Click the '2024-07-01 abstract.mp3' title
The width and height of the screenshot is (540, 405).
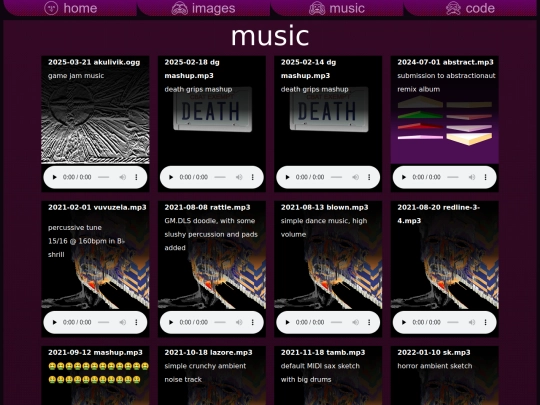click(445, 62)
